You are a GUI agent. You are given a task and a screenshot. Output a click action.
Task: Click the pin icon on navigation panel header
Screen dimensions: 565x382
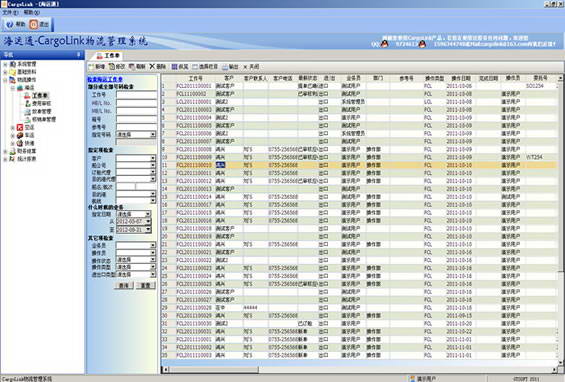[79, 54]
